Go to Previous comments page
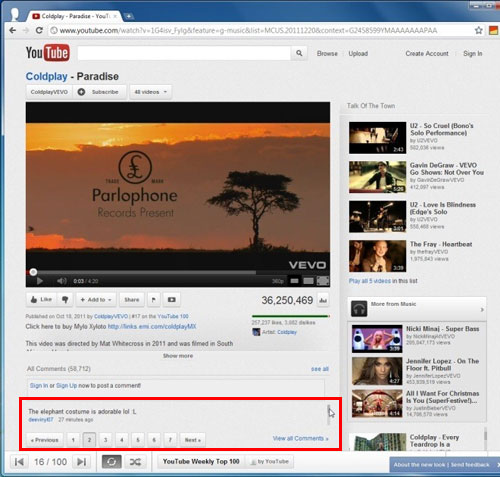The height and width of the screenshot is (477, 500). (45, 440)
